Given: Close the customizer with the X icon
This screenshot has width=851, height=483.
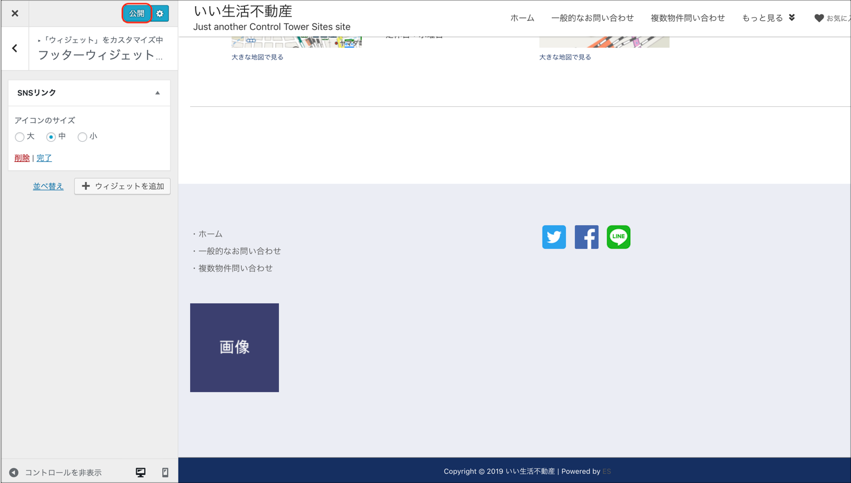Looking at the screenshot, I should 15,14.
